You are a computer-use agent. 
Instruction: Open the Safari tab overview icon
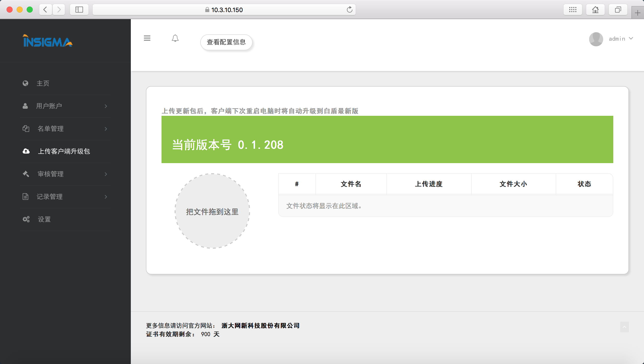coord(618,10)
